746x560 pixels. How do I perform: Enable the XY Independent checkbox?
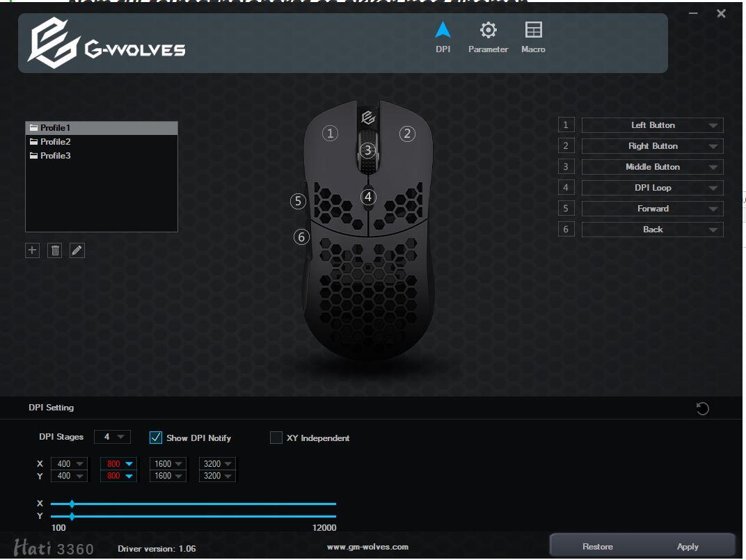click(276, 438)
